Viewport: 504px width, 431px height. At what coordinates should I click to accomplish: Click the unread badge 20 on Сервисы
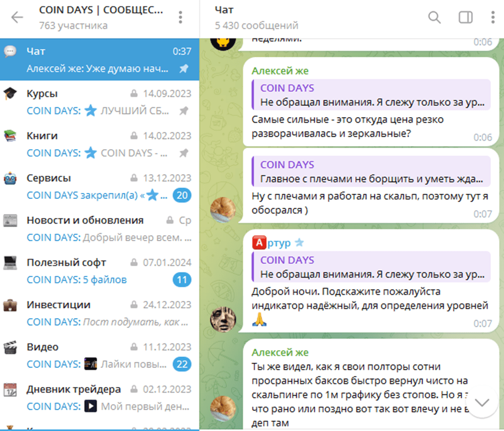(x=182, y=195)
